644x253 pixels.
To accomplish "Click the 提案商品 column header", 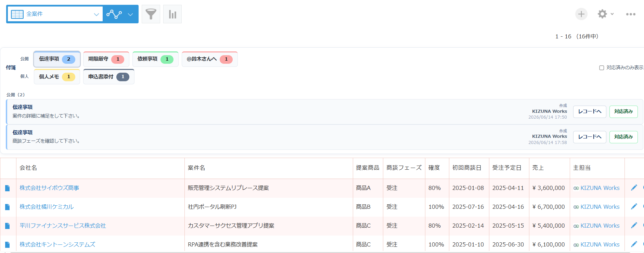I will coord(368,168).
